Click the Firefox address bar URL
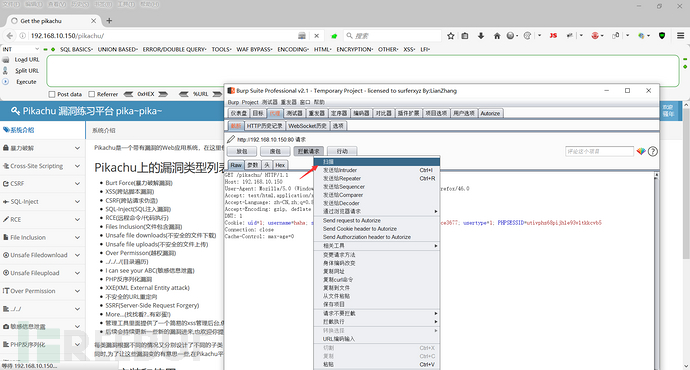 pos(67,36)
